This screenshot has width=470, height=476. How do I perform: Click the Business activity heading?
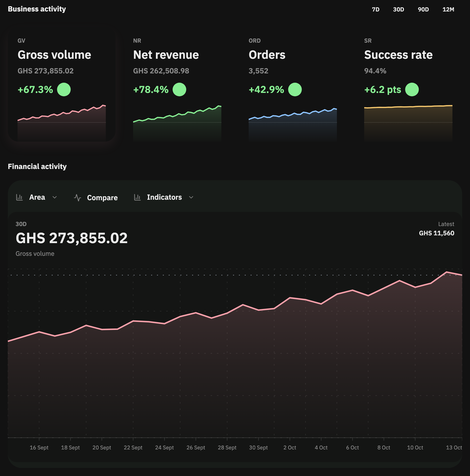(x=37, y=9)
